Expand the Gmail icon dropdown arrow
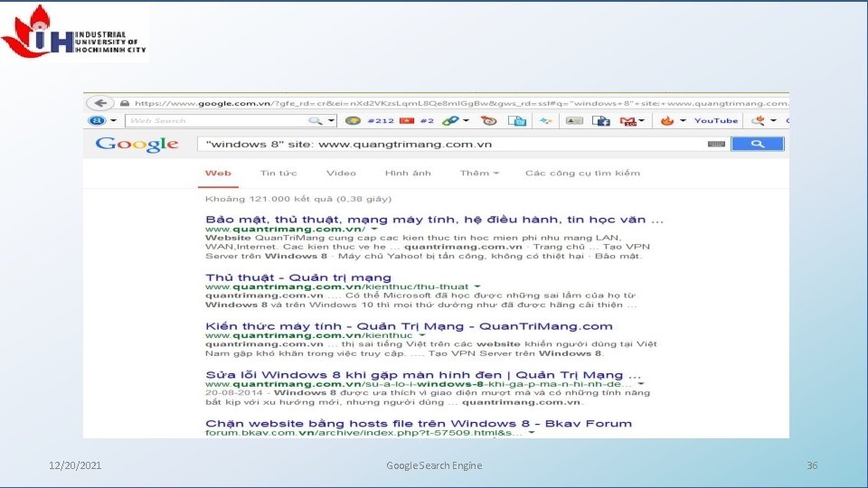 pyautogui.click(x=642, y=120)
